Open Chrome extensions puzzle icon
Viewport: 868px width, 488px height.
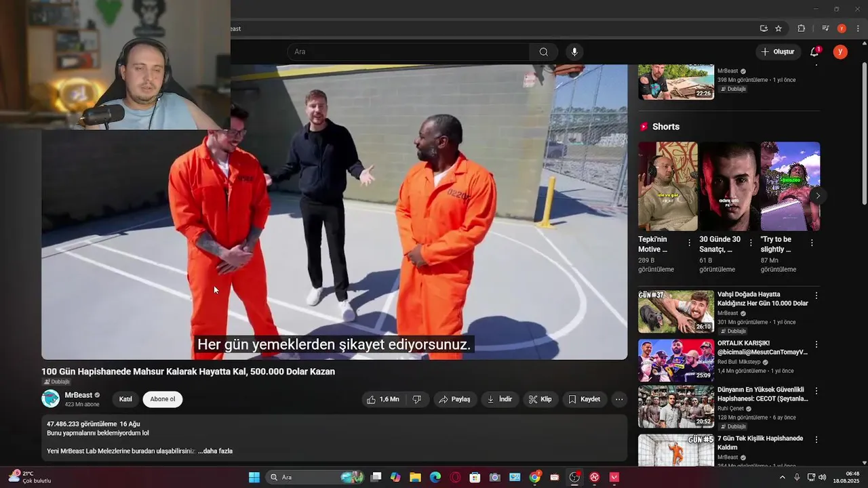[x=801, y=28]
